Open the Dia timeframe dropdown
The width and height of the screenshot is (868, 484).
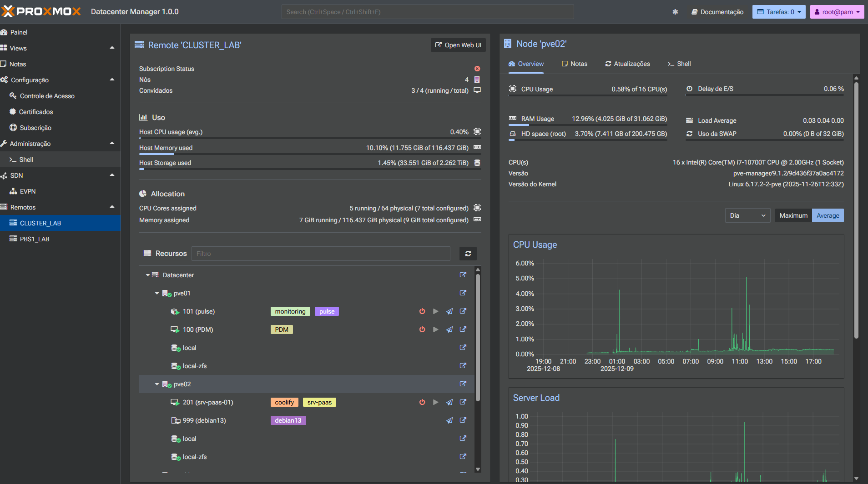(747, 215)
